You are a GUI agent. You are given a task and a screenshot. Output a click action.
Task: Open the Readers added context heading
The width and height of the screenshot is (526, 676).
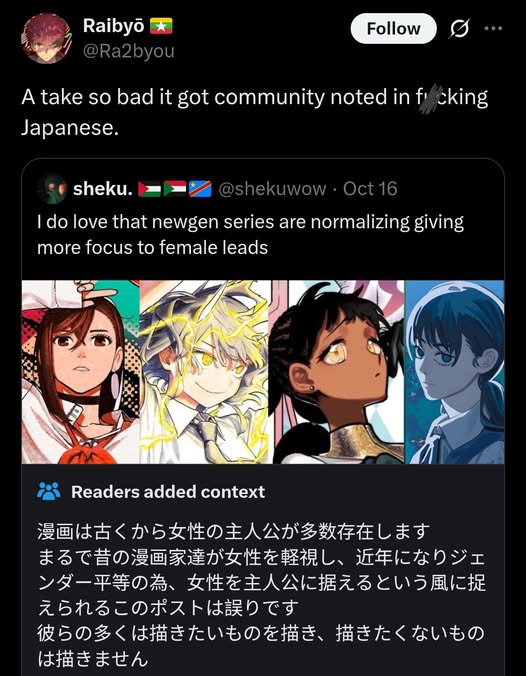point(168,492)
